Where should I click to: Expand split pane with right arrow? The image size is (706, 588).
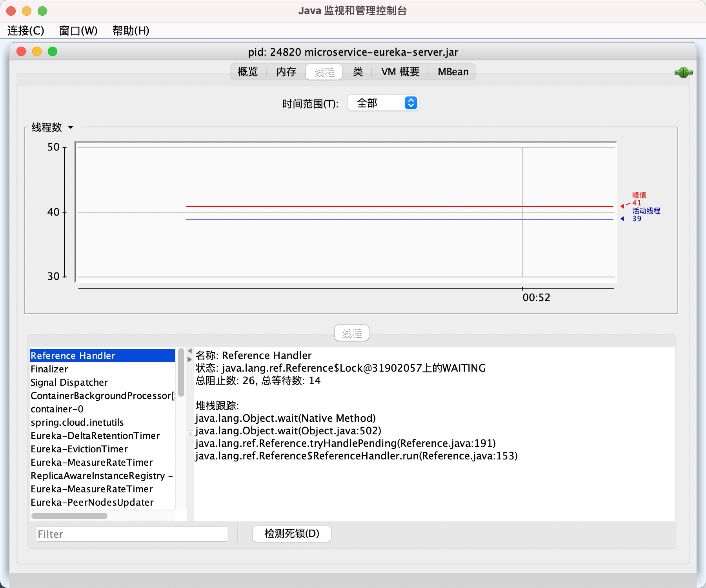[x=190, y=359]
